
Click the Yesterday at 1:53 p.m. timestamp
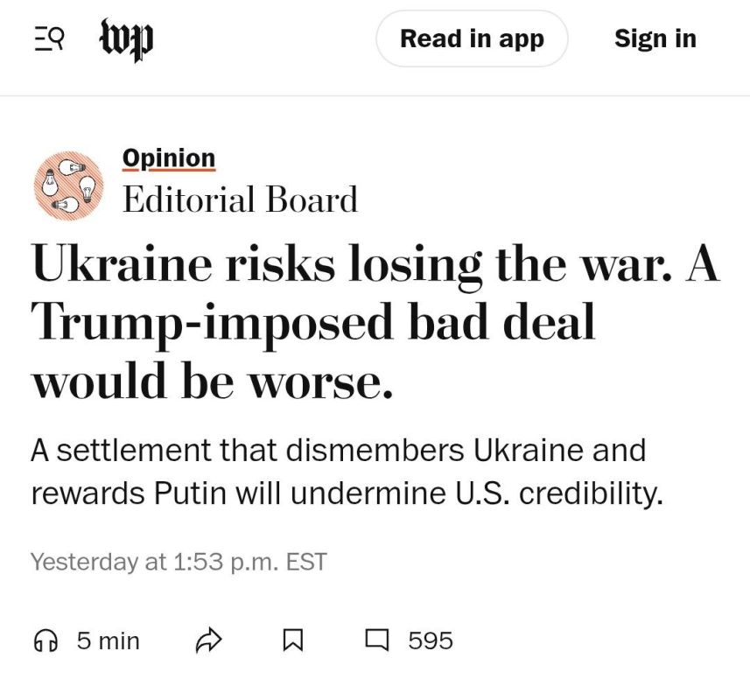click(x=179, y=562)
